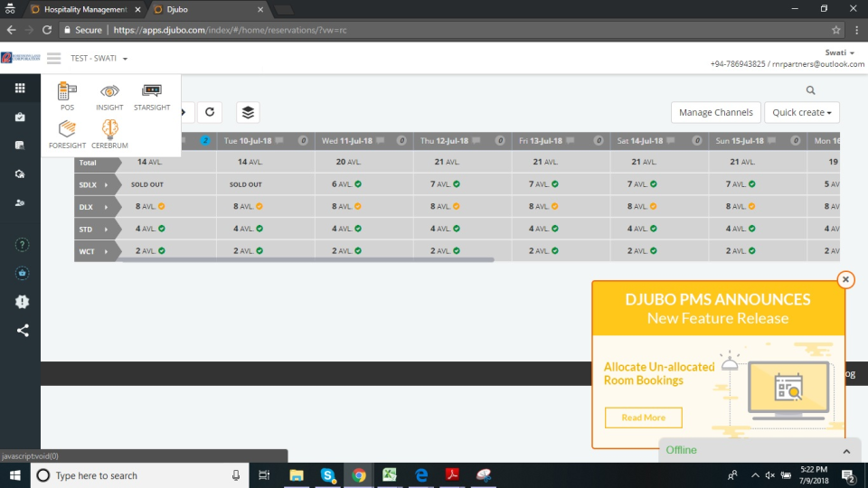This screenshot has height=488, width=868.
Task: Click the 0 badge on Thu 12-Jul-18
Action: tap(500, 141)
